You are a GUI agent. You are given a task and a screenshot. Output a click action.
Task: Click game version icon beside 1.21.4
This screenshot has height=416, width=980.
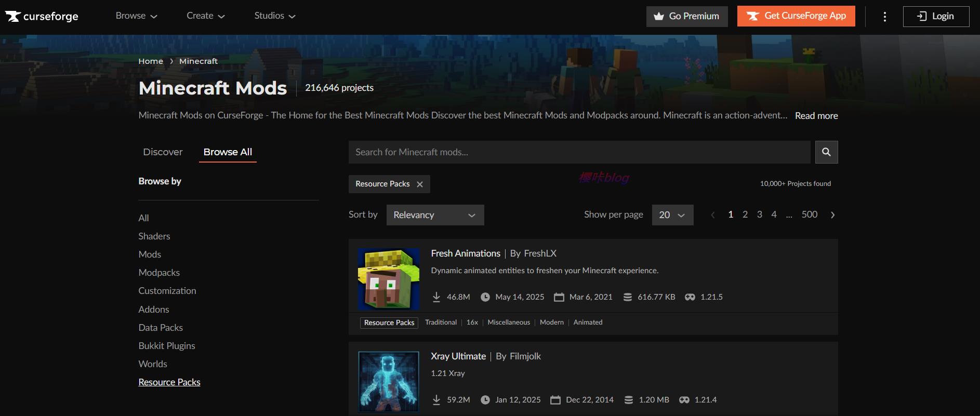[x=684, y=400]
